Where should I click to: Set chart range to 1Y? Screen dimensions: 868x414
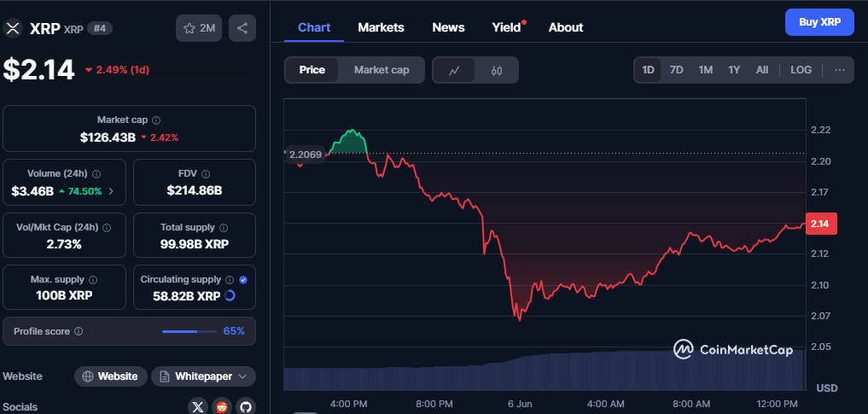pyautogui.click(x=734, y=70)
